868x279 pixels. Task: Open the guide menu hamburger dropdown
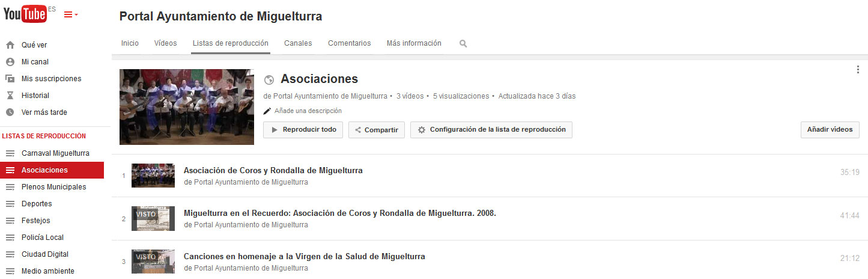pos(71,14)
